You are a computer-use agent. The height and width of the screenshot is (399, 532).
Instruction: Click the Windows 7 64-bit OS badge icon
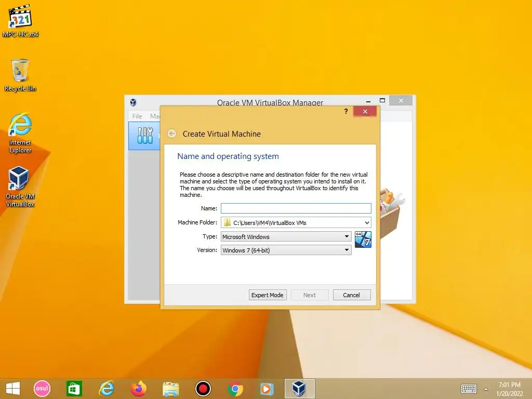point(363,239)
